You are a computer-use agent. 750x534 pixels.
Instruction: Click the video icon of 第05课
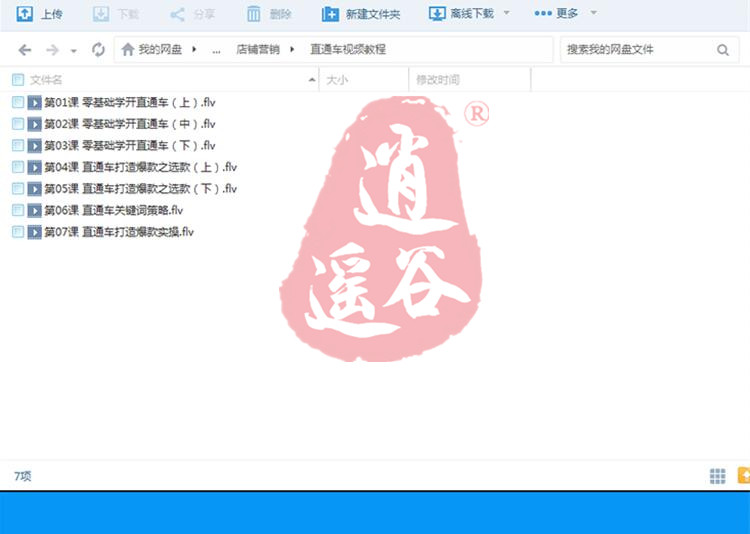coord(34,189)
